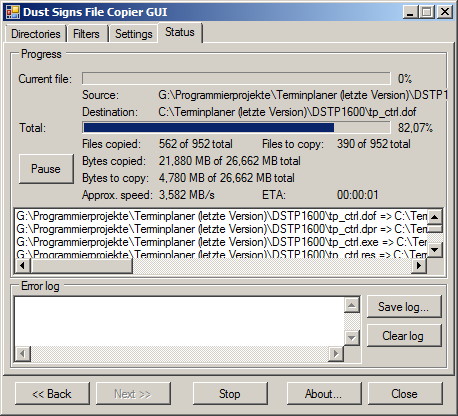Image resolution: width=458 pixels, height=416 pixels.
Task: Switch to the Directories tab
Action: pyautogui.click(x=36, y=34)
